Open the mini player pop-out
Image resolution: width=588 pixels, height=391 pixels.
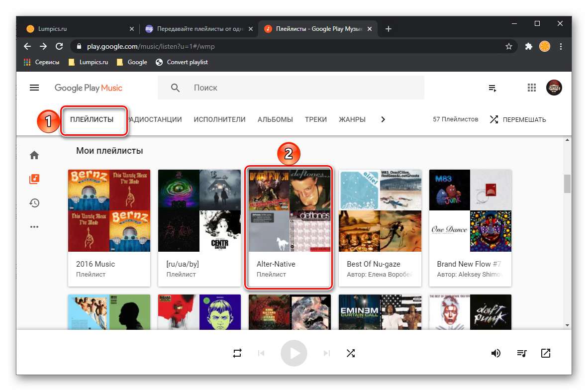546,353
